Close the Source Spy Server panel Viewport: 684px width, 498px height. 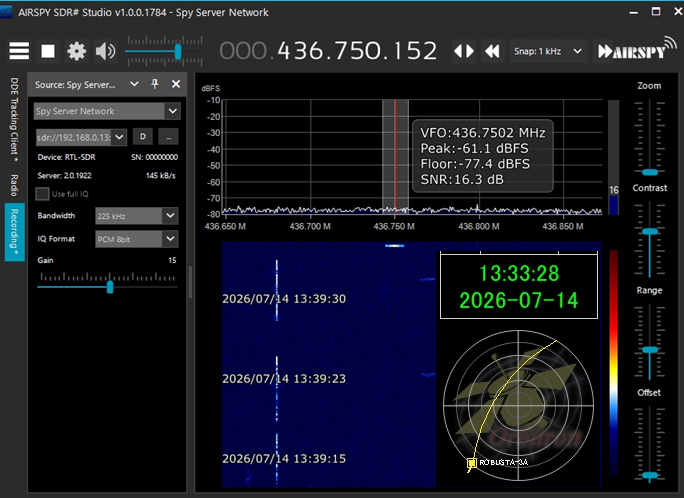coord(176,84)
